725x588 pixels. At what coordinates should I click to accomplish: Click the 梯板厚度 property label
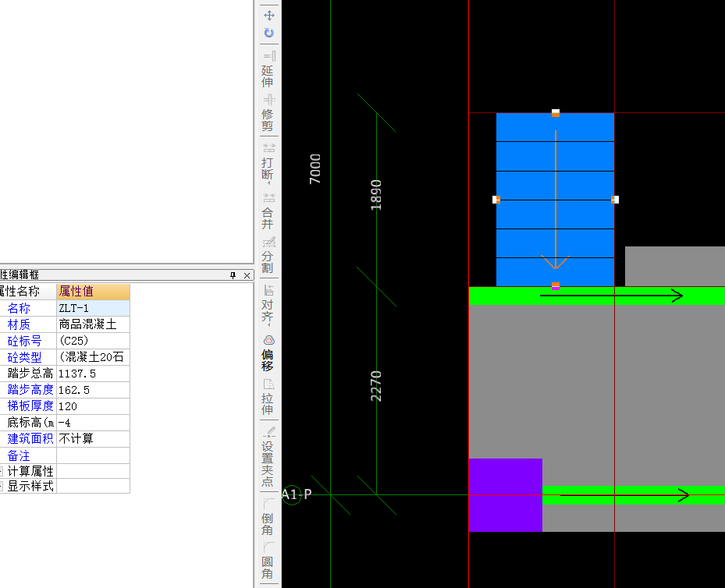30,406
